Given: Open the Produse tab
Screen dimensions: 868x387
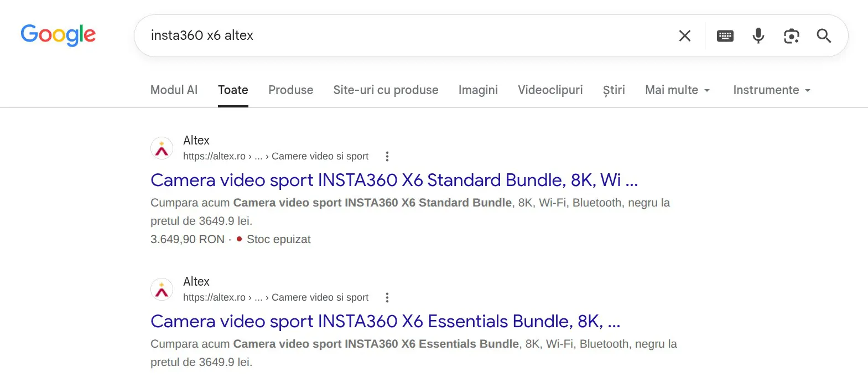Looking at the screenshot, I should (290, 90).
